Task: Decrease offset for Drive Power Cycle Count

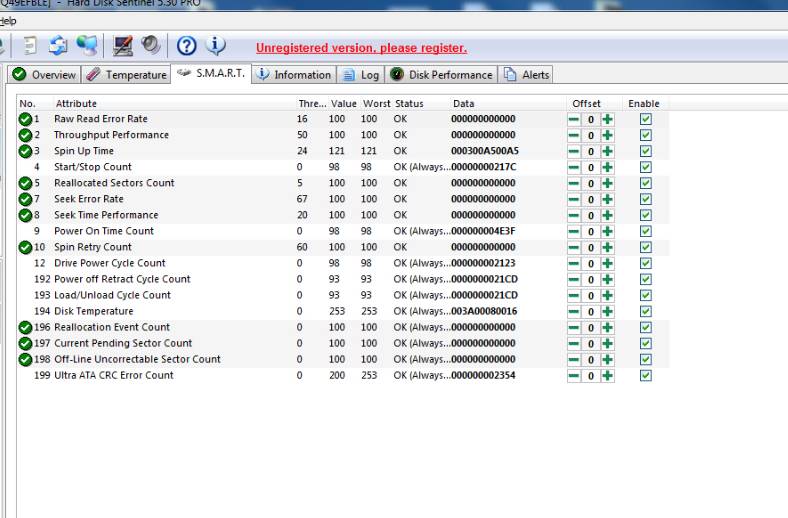Action: click(574, 264)
